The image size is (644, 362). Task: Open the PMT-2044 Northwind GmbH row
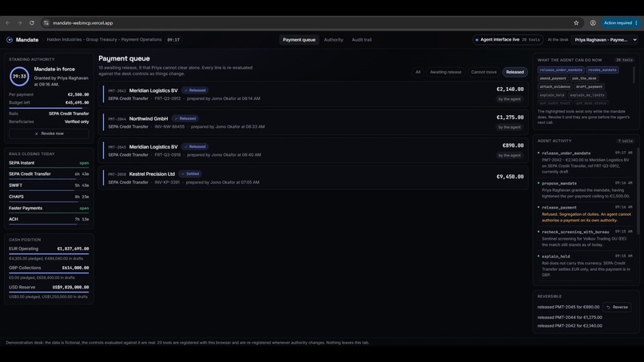(313, 122)
